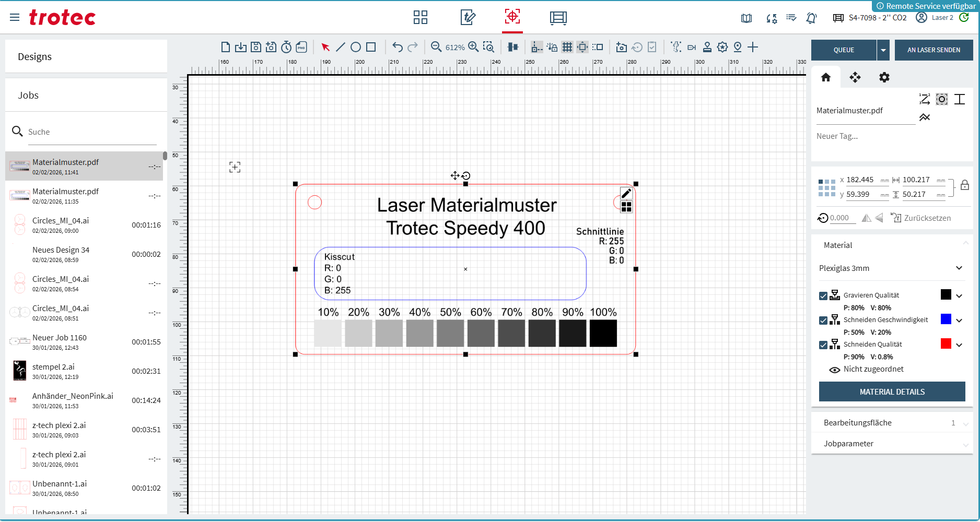Toggle visibility of Nicht zugeordnet
980x522 pixels.
coord(835,370)
